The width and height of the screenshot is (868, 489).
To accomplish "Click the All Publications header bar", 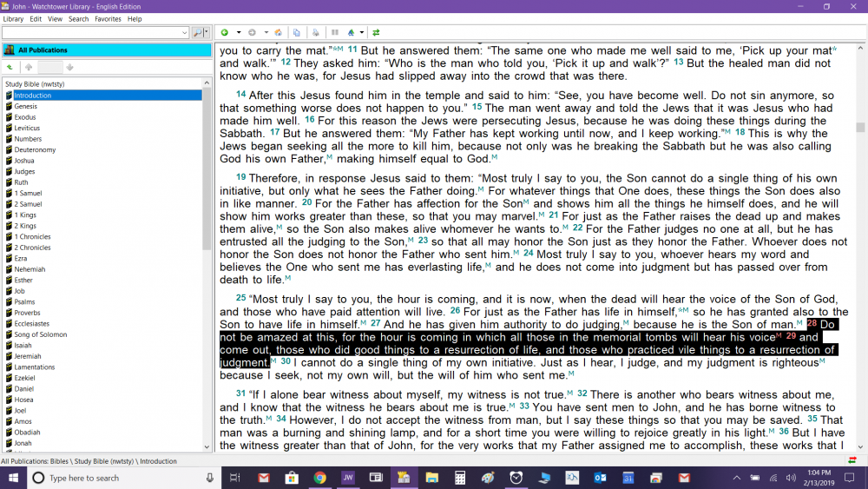I will pyautogui.click(x=107, y=50).
